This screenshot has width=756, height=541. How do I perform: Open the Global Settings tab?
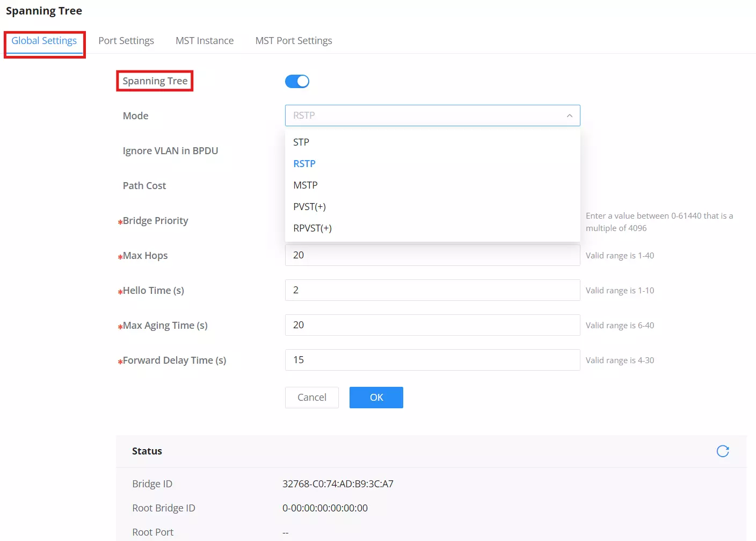click(x=44, y=41)
